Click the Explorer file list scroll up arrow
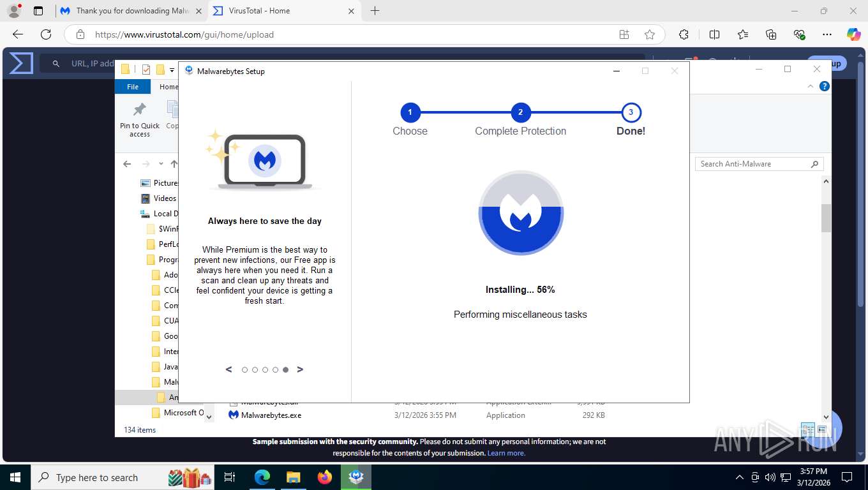868x490 pixels. [x=826, y=182]
